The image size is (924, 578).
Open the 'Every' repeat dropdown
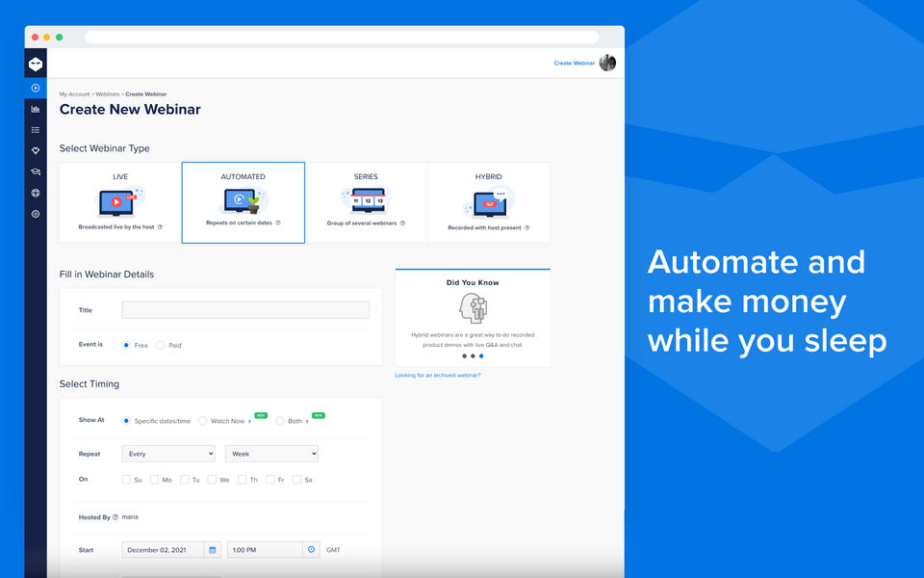tap(168, 454)
